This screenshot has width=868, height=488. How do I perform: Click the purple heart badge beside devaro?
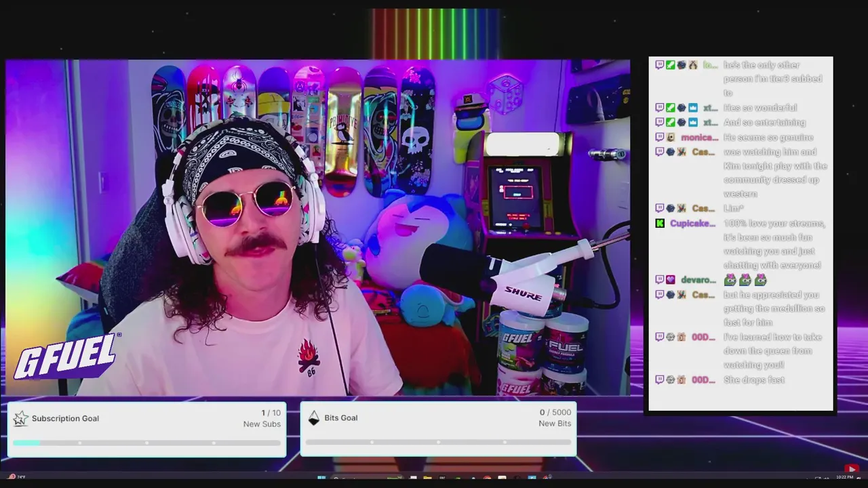point(671,279)
